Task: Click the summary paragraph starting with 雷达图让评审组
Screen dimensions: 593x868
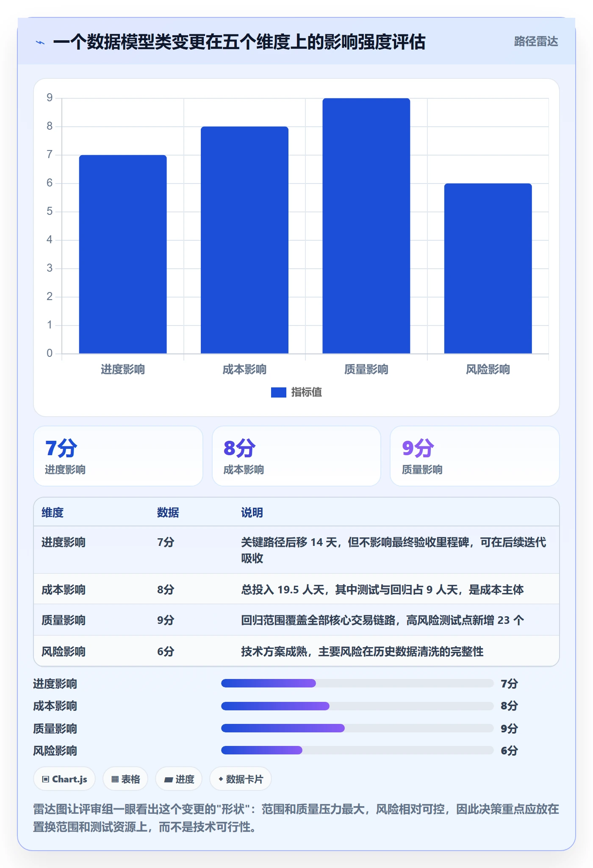Action: click(296, 818)
